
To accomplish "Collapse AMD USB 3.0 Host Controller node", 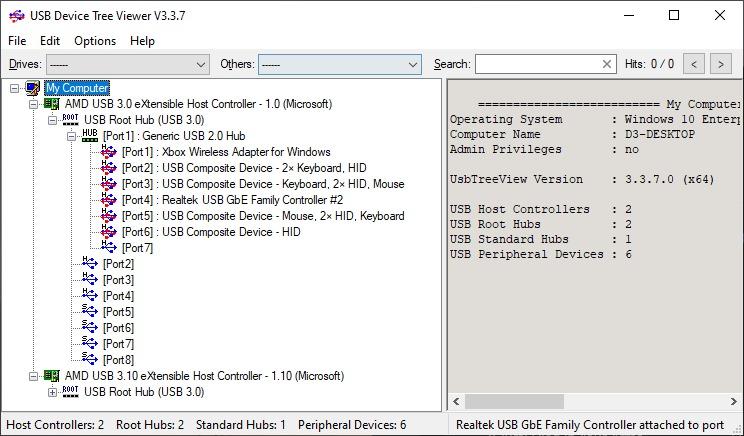I will pos(33,104).
